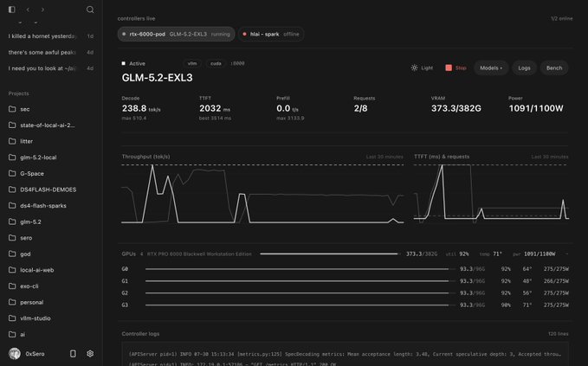The image size is (588, 366).
Task: Click the TTFT (ms) & requests chart
Action: (x=491, y=194)
